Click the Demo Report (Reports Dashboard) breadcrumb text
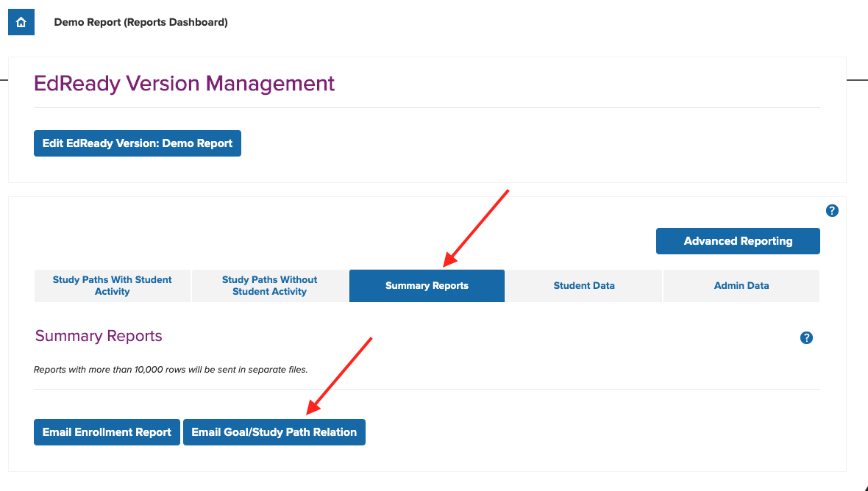This screenshot has height=491, width=868. click(140, 22)
